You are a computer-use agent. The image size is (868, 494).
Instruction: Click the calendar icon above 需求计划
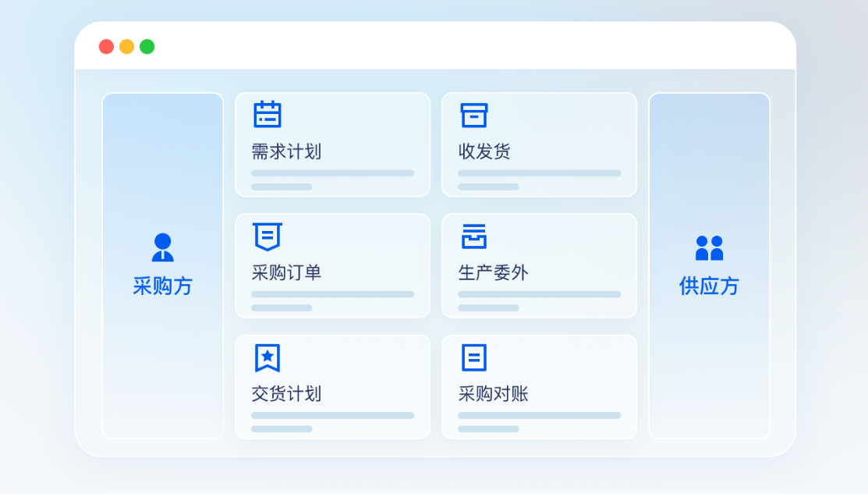[267, 115]
